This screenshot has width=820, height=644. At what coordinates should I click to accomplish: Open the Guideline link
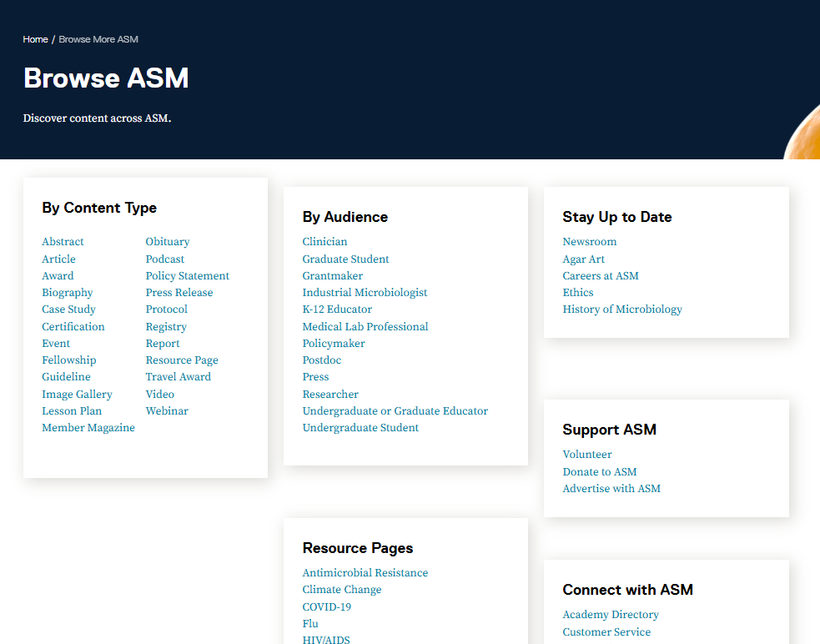click(66, 377)
